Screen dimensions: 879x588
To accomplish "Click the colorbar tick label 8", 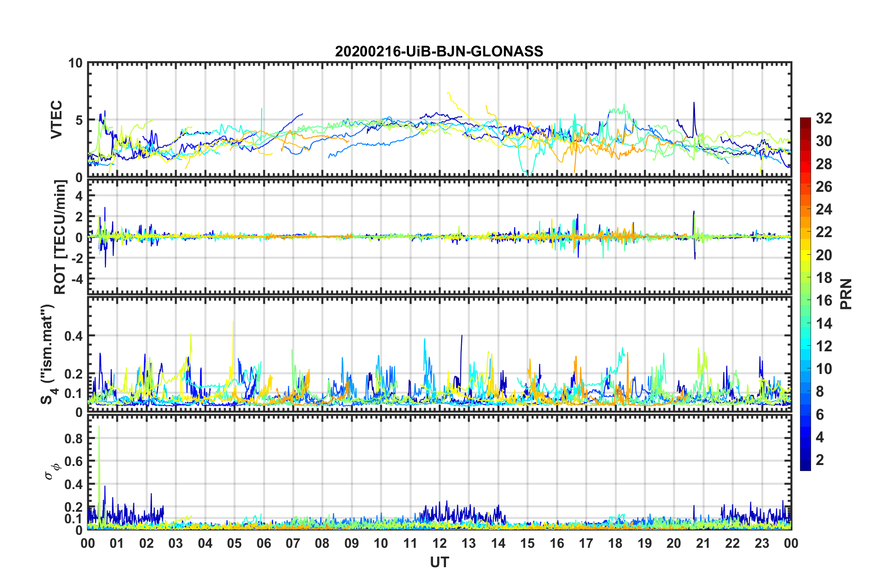I will [x=820, y=392].
